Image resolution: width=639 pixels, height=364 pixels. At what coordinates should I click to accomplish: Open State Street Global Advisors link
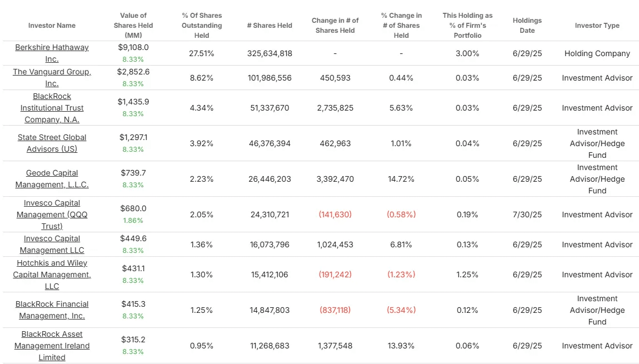(x=52, y=143)
